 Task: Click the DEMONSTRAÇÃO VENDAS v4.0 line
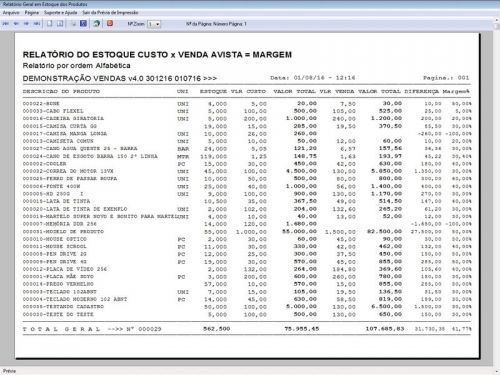click(x=120, y=79)
